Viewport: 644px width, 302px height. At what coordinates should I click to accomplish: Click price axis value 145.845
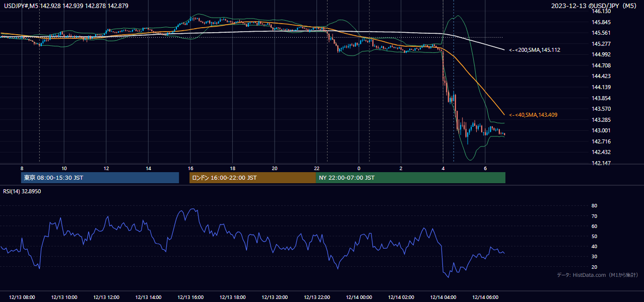[602, 22]
